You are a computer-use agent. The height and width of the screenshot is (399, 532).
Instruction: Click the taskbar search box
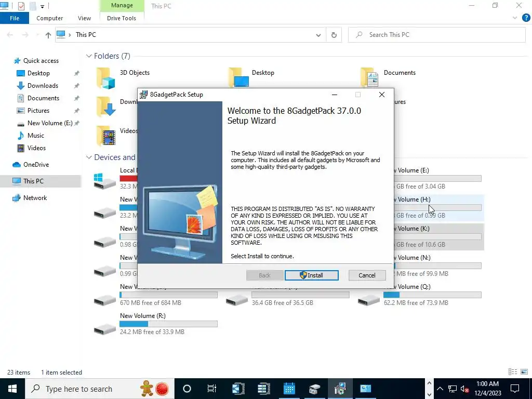point(100,389)
